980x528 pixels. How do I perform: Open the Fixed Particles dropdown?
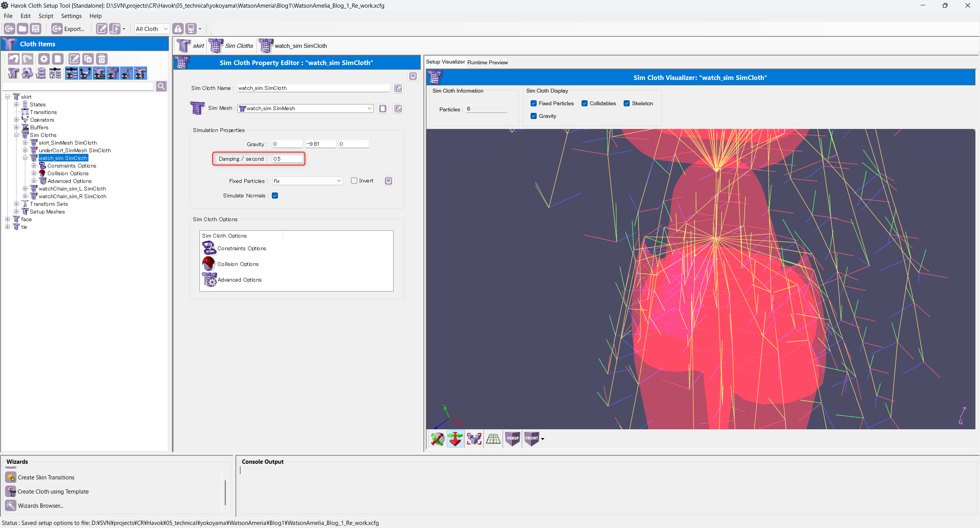click(x=307, y=181)
